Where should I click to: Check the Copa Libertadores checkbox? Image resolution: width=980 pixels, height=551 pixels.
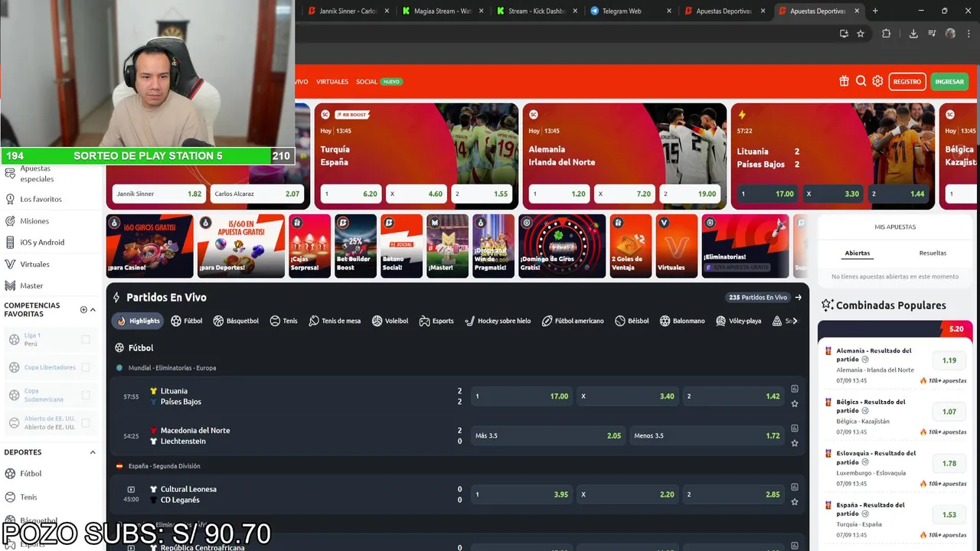pyautogui.click(x=86, y=367)
